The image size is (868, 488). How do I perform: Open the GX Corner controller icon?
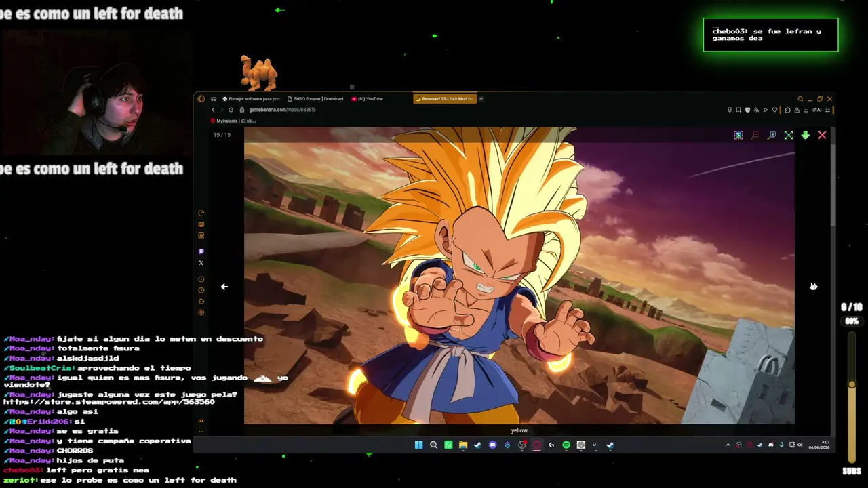pyautogui.click(x=214, y=99)
